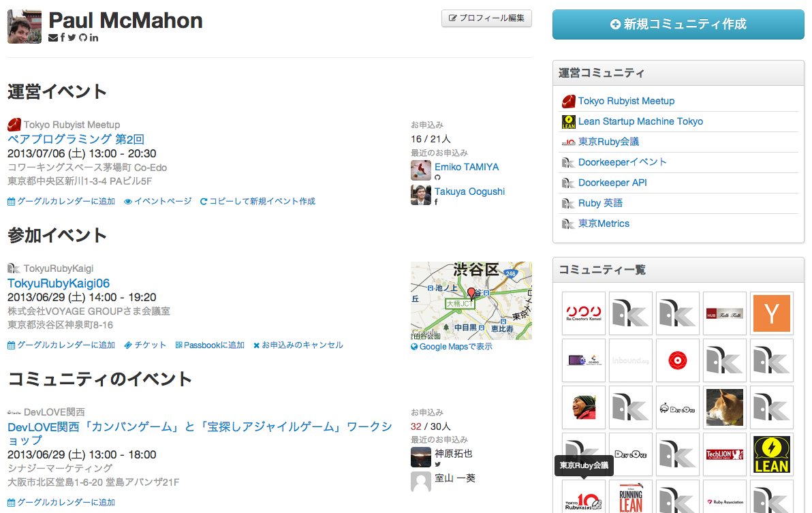The image size is (812, 513).
Task: Click the プロフィール編集 button
Action: 487,18
